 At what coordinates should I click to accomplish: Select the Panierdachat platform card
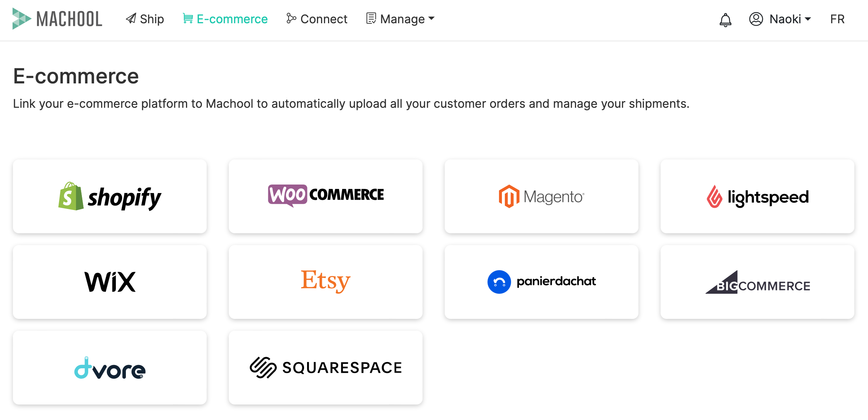541,282
